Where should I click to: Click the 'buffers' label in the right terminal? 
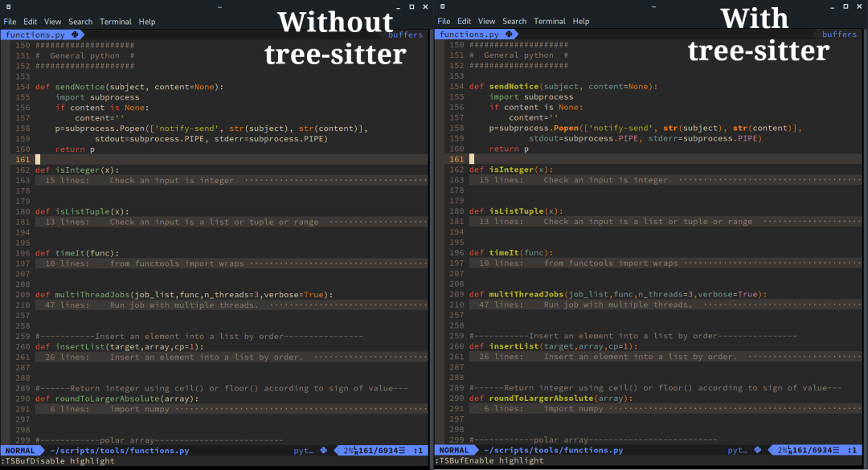coord(839,34)
